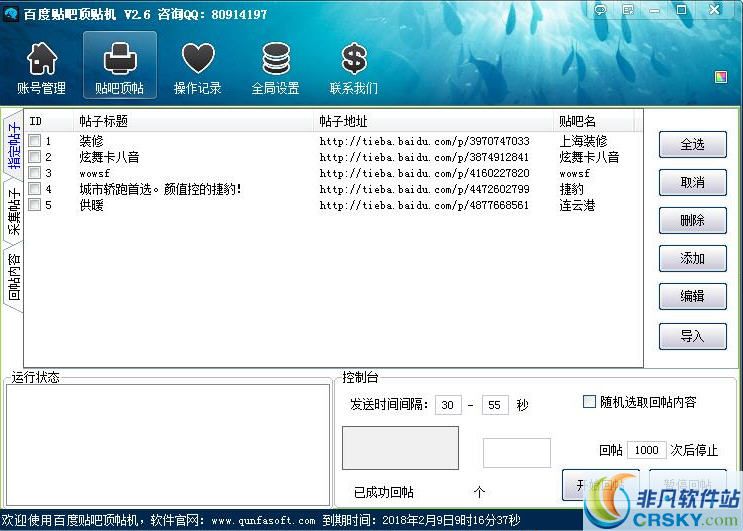
Task: Click the minimum interval field showing 30
Action: click(448, 405)
